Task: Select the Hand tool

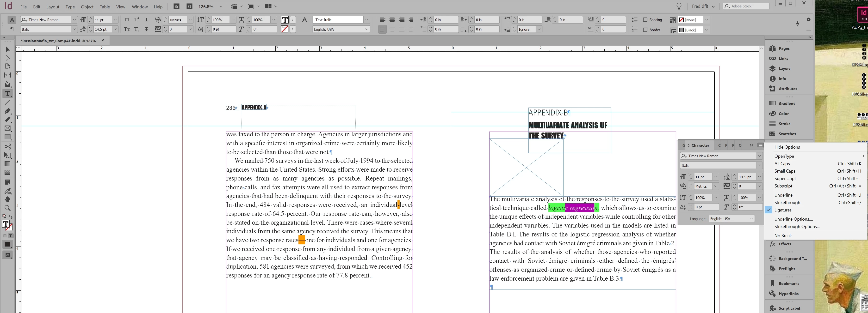Action: tap(7, 199)
